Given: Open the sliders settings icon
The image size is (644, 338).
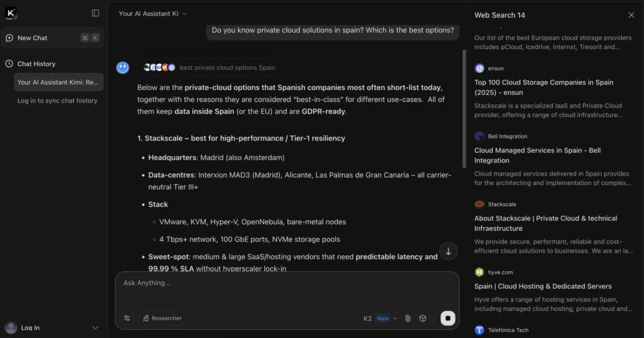Looking at the screenshot, I should (x=127, y=318).
